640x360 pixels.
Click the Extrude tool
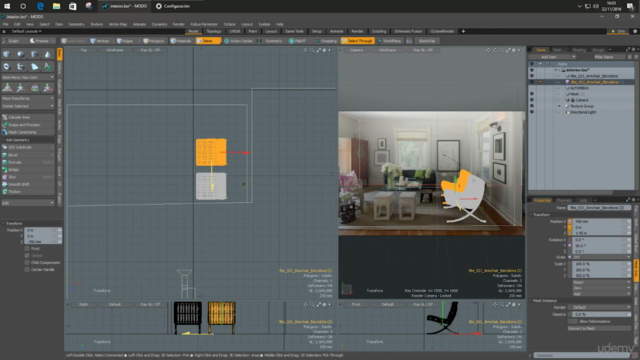(x=28, y=162)
